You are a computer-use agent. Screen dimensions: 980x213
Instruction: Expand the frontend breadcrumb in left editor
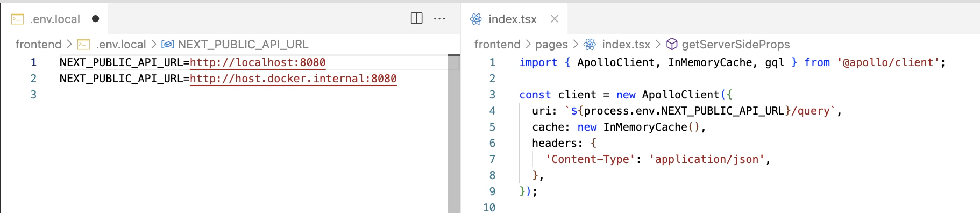tap(38, 44)
